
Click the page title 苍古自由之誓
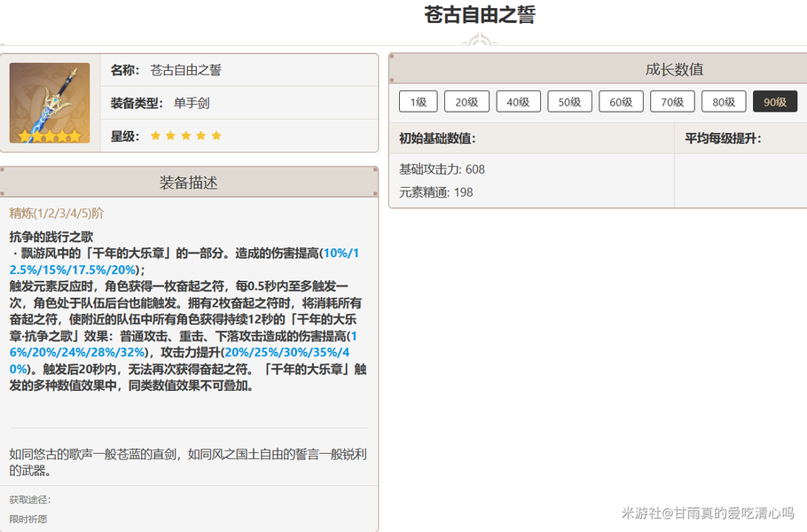pos(480,15)
